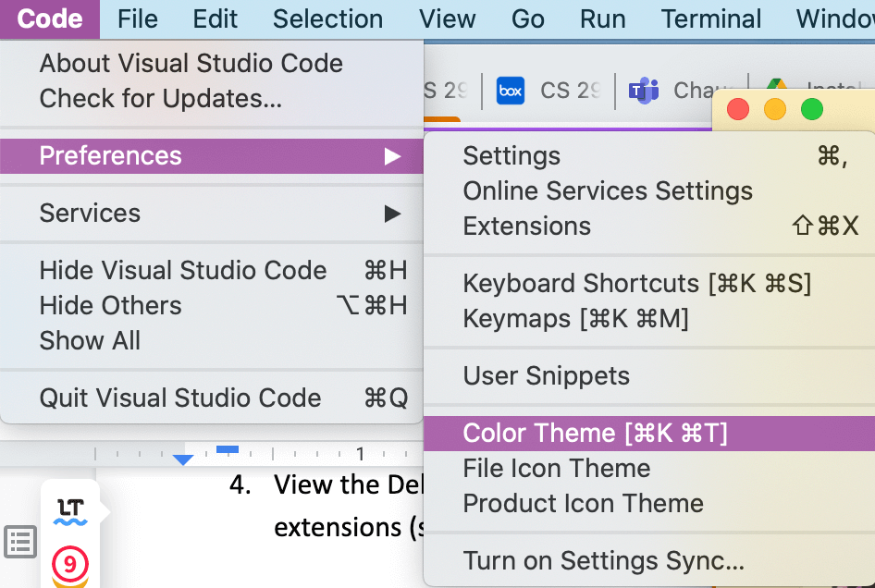Click the Google Drive tab icon
This screenshot has width=875, height=588.
777,88
